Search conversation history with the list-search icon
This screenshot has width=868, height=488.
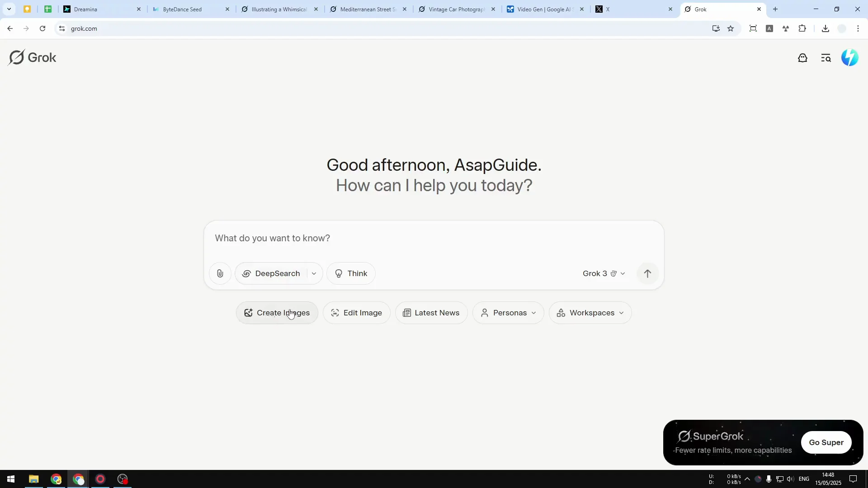[x=826, y=58]
